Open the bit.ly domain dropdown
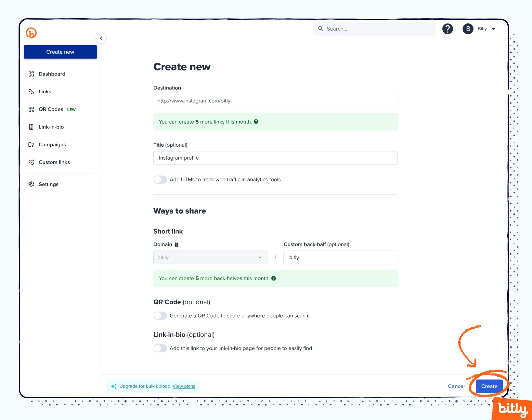The width and height of the screenshot is (532, 420). [259, 257]
